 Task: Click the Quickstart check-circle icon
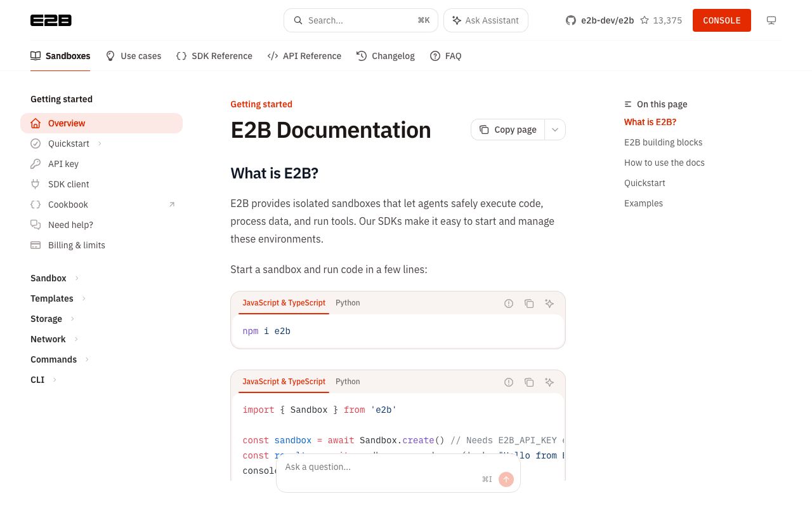point(36,144)
